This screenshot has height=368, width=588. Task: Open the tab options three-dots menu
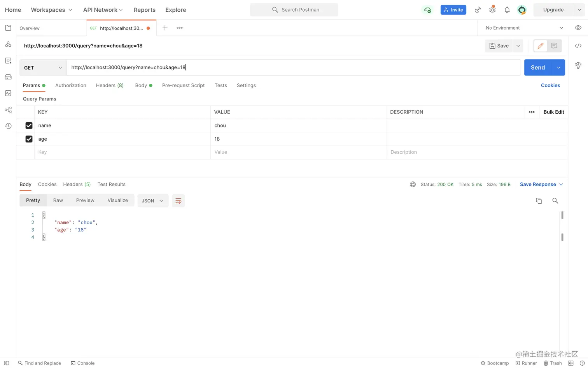[180, 28]
